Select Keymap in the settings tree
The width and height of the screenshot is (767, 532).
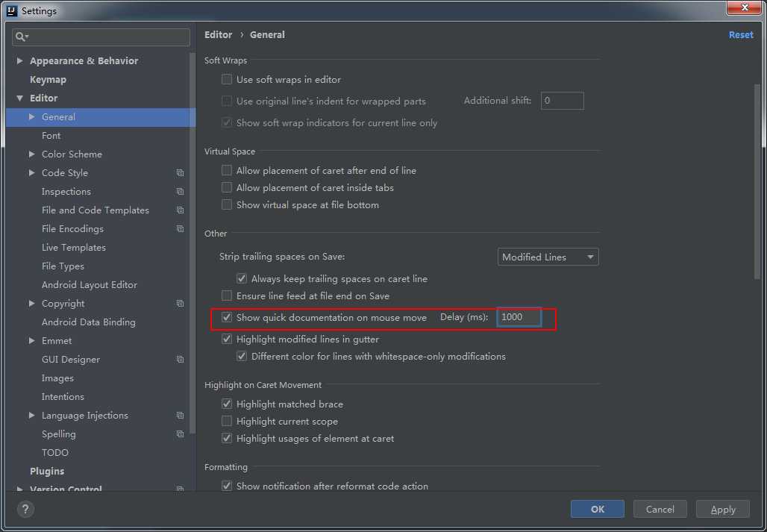tap(48, 80)
